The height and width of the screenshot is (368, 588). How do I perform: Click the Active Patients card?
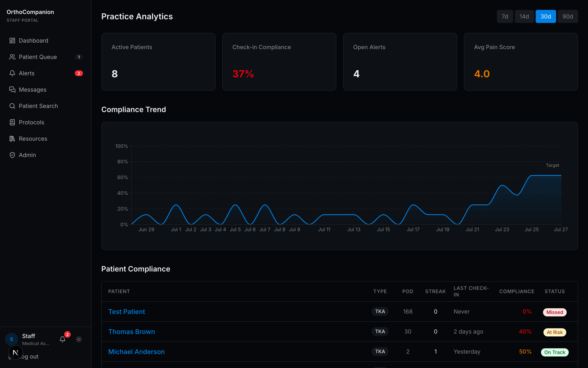(158, 62)
